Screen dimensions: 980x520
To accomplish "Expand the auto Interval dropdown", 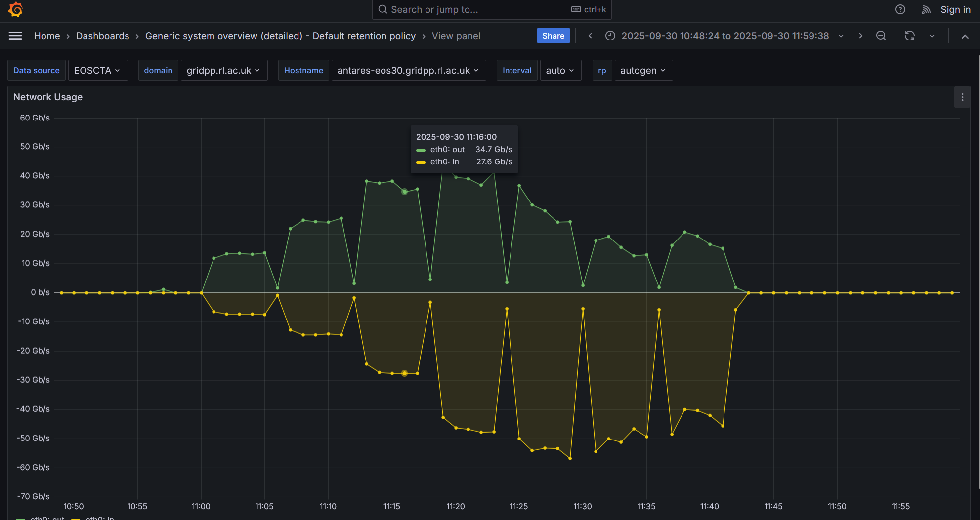I will [x=560, y=70].
